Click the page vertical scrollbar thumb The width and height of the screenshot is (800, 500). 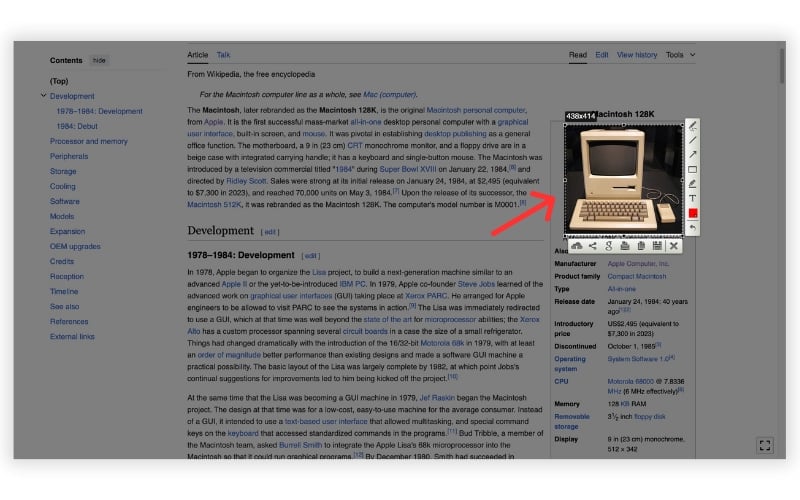click(782, 65)
